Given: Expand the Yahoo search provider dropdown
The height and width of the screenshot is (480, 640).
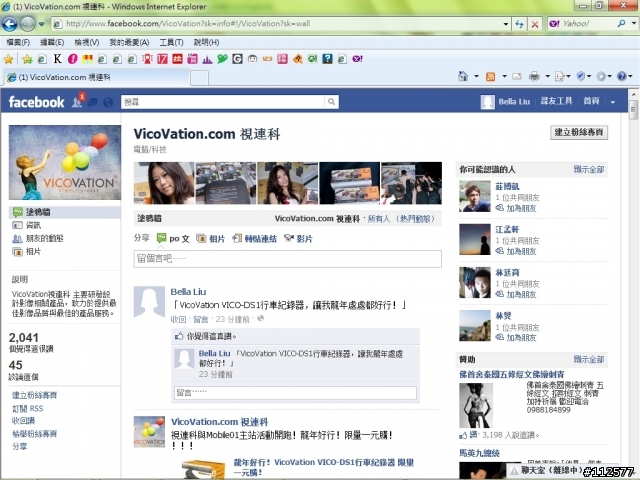Looking at the screenshot, I should tap(633, 24).
